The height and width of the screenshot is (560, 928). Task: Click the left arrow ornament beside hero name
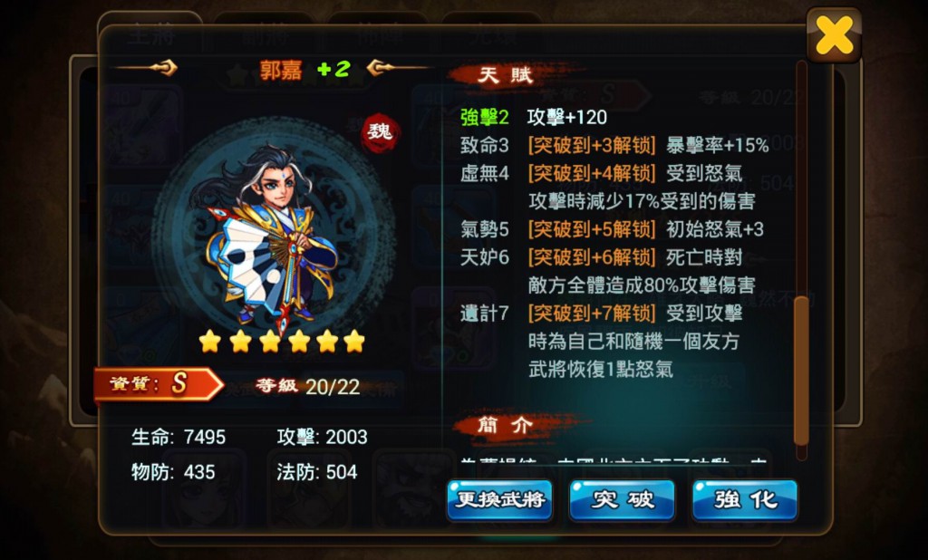click(x=148, y=68)
